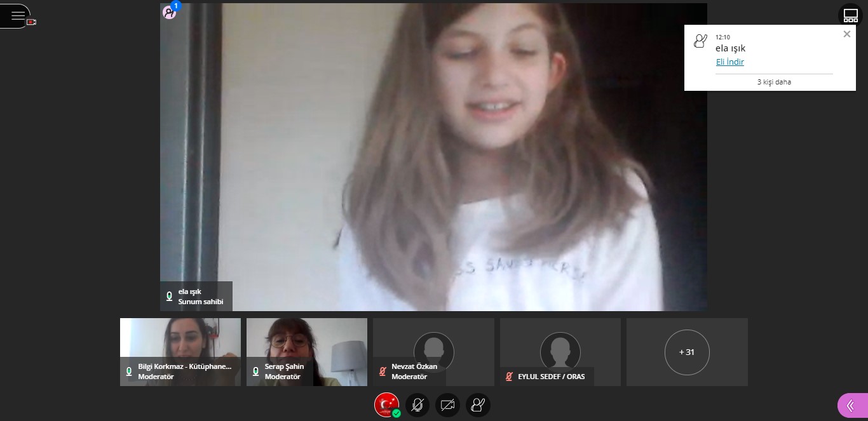Show the +31 additional participants
Image resolution: width=868 pixels, height=421 pixels.
tap(686, 352)
